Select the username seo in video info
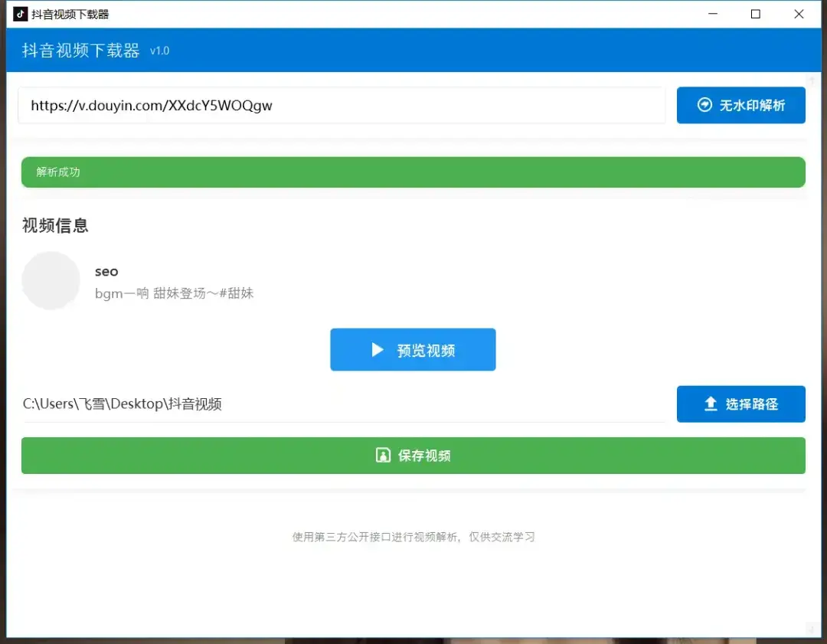The width and height of the screenshot is (827, 644). [106, 271]
